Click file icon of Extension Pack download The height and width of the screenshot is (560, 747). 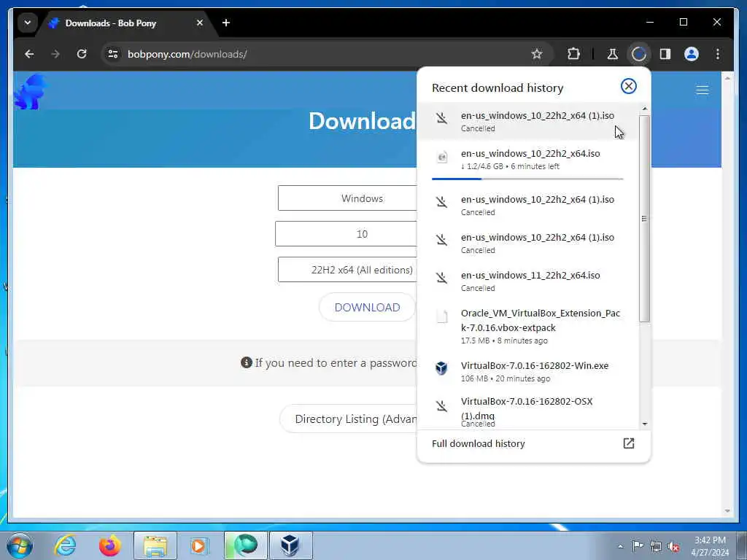tap(441, 316)
